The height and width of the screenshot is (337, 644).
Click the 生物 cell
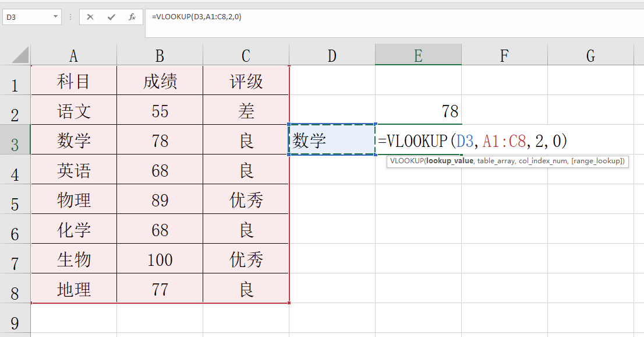pos(74,258)
